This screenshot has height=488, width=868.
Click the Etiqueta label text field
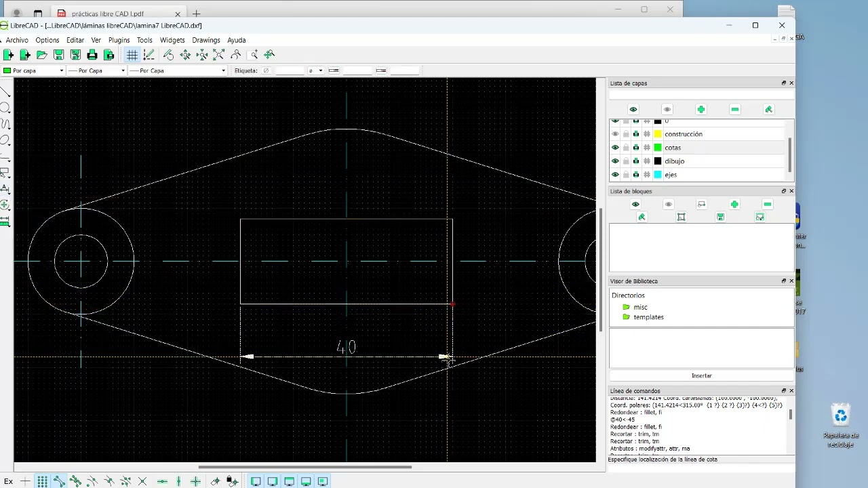(290, 70)
